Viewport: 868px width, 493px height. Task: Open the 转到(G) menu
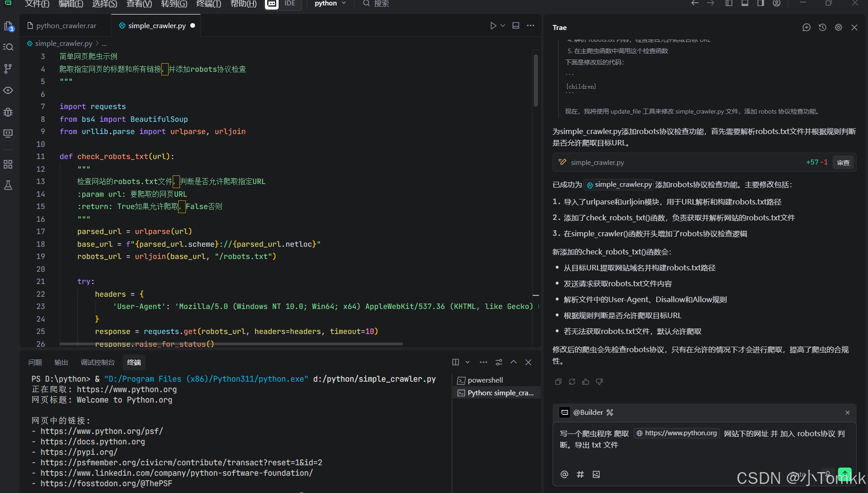pyautogui.click(x=174, y=4)
